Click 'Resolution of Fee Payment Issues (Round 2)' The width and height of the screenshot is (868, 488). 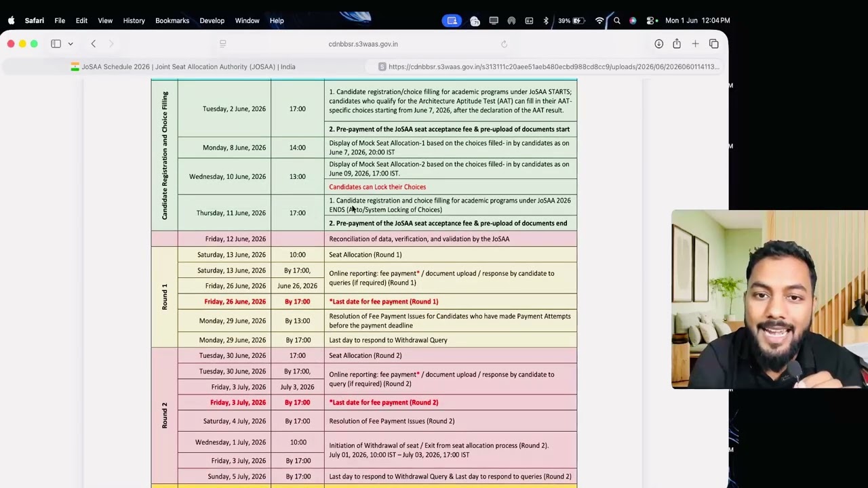[392, 422]
